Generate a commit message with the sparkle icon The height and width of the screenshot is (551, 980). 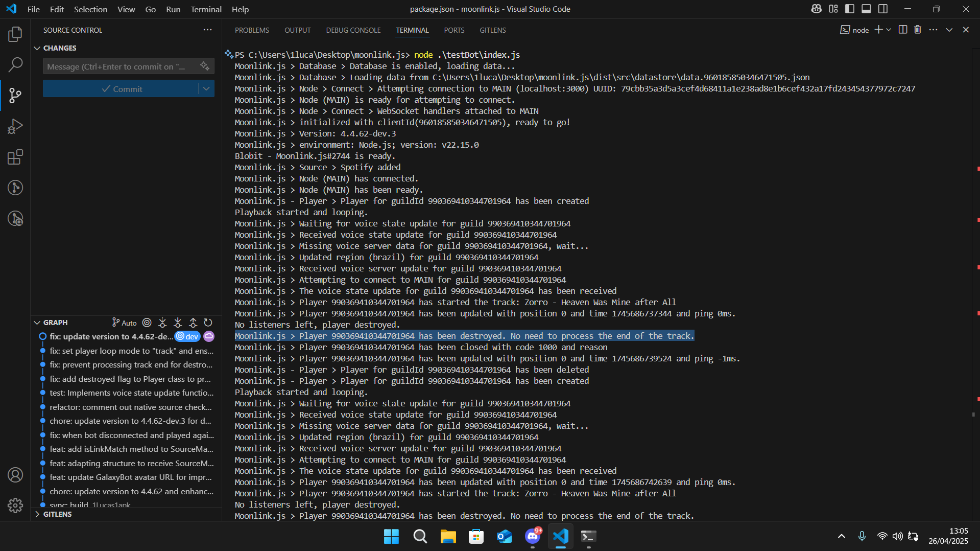pyautogui.click(x=205, y=66)
